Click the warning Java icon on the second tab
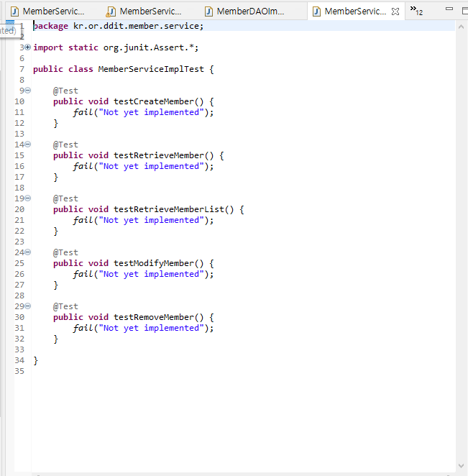 pyautogui.click(x=111, y=12)
